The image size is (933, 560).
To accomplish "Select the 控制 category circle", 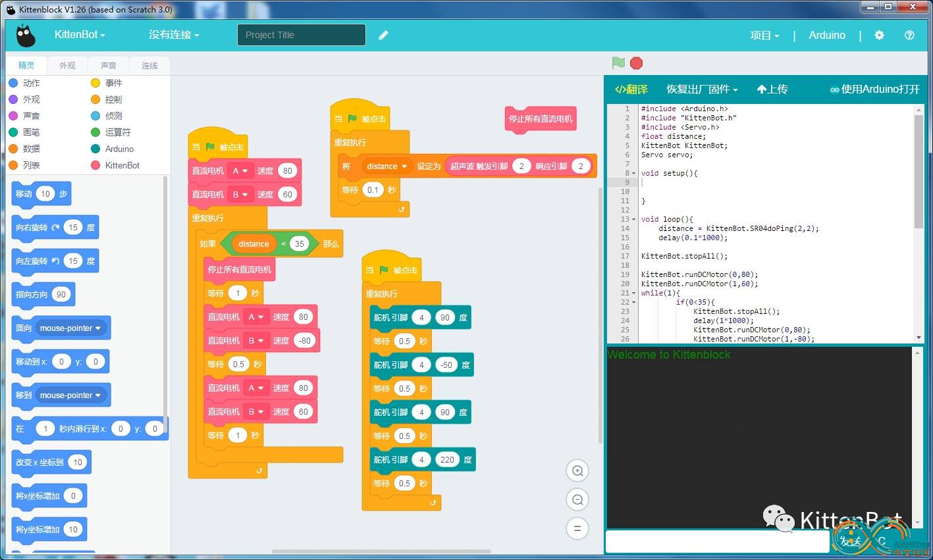I will [x=95, y=99].
